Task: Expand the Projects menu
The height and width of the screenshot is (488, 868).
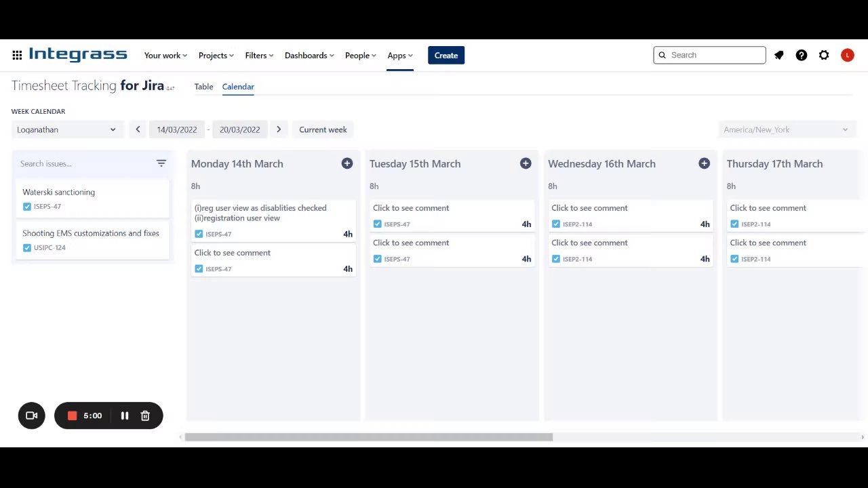Action: point(216,56)
